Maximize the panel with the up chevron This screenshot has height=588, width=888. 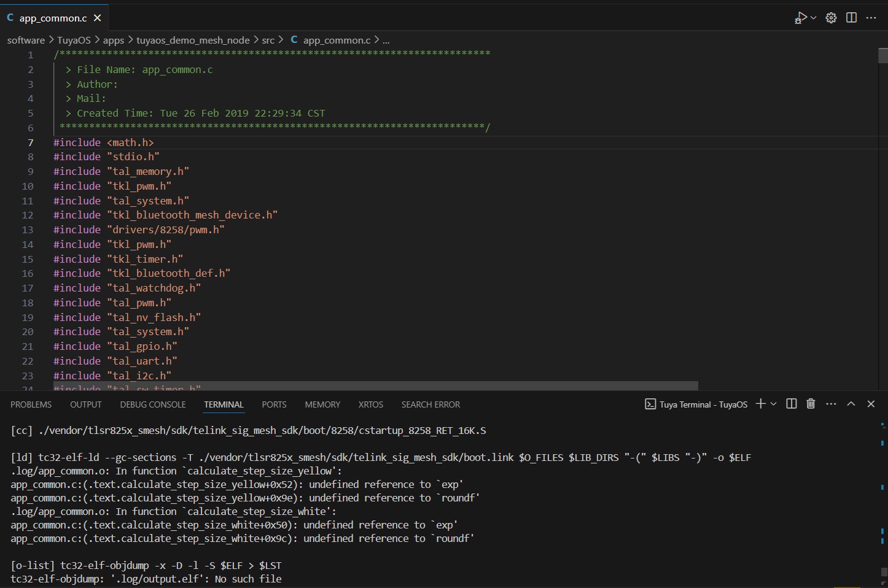coord(851,404)
